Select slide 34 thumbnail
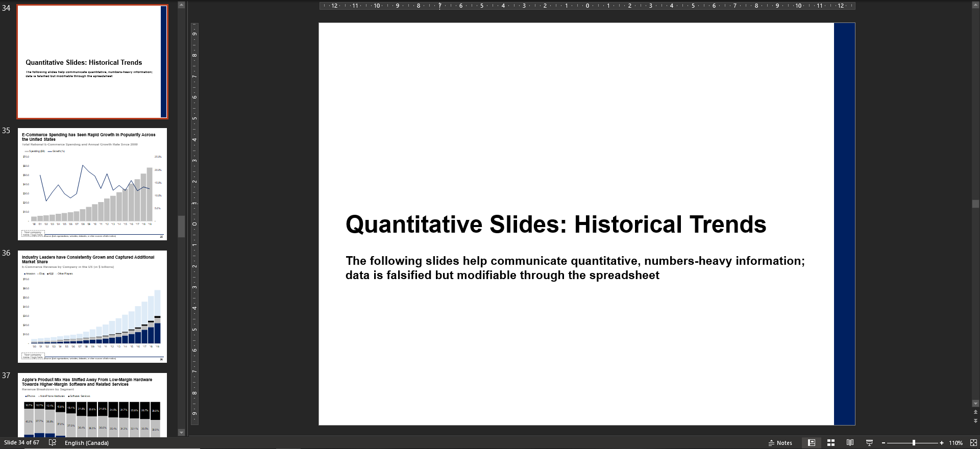This screenshot has height=449, width=980. [x=92, y=62]
